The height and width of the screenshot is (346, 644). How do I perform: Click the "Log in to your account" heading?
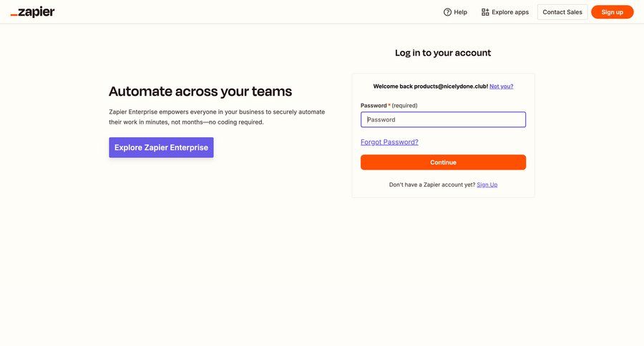[443, 53]
